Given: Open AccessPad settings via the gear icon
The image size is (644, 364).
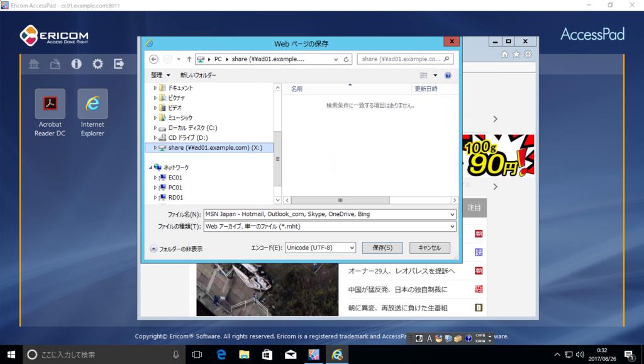Looking at the screenshot, I should tap(96, 64).
